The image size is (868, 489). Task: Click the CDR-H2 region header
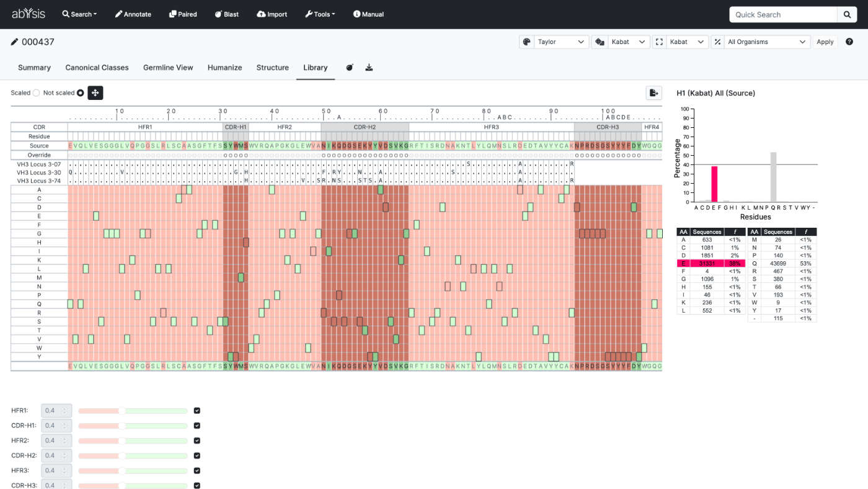pos(365,127)
